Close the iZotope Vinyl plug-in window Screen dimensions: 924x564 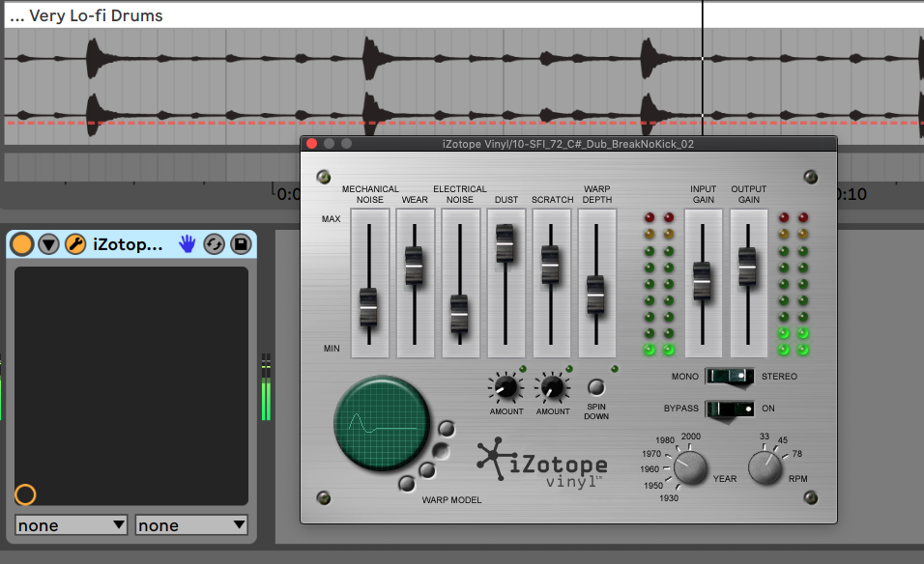point(312,144)
